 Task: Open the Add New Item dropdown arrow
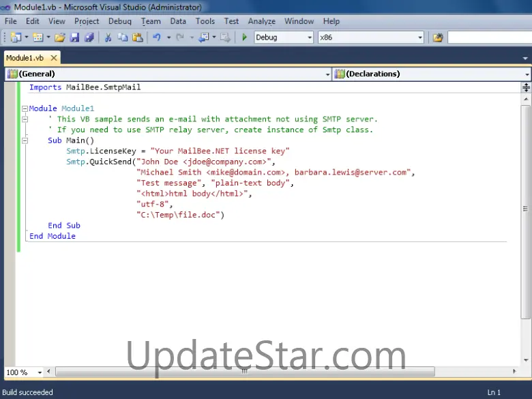(48, 38)
